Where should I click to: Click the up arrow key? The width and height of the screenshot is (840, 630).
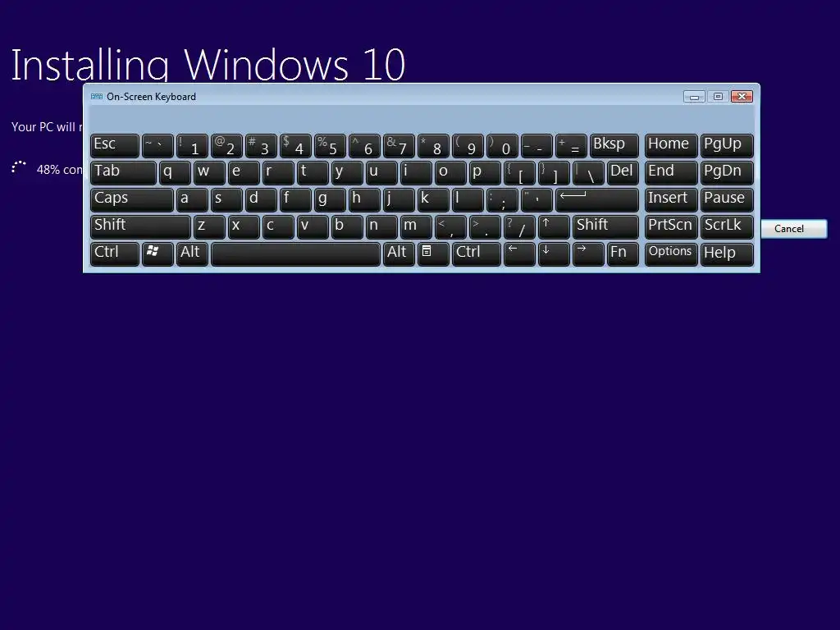click(554, 226)
